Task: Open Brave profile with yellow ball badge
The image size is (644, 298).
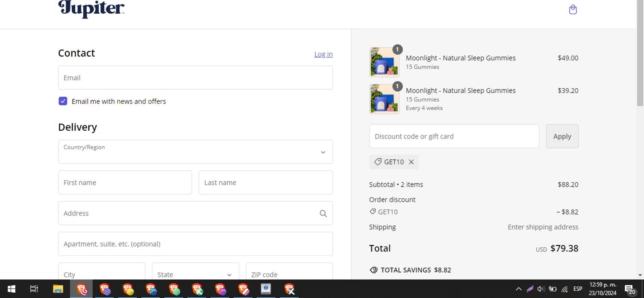Action: tap(128, 289)
